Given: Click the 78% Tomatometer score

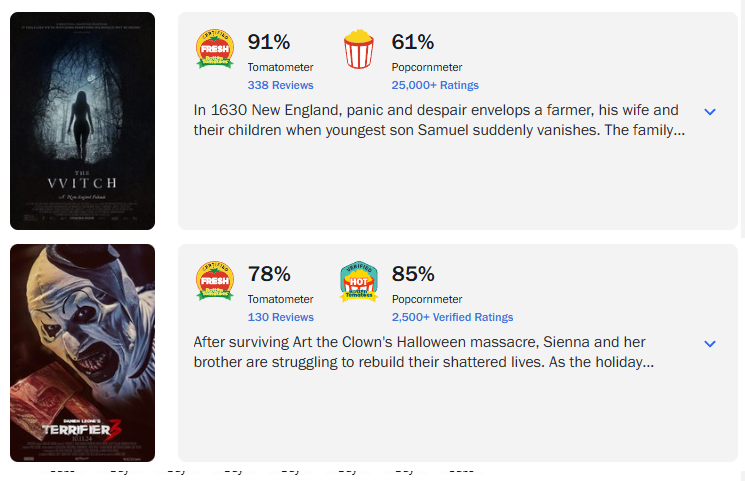Looking at the screenshot, I should click(269, 274).
